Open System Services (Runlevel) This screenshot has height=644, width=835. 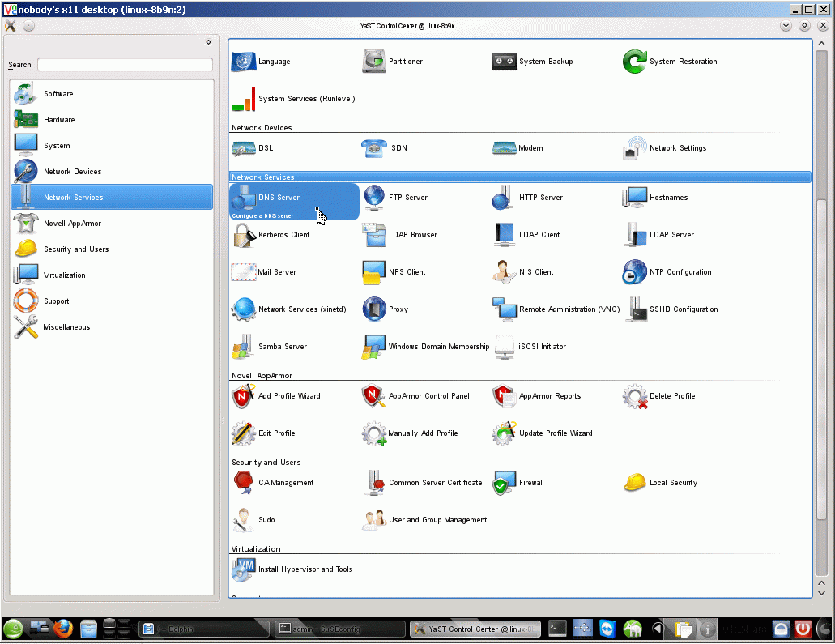[293, 99]
